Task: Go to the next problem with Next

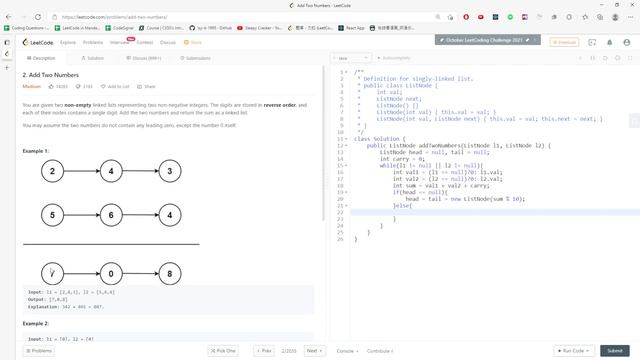Action: click(315, 351)
